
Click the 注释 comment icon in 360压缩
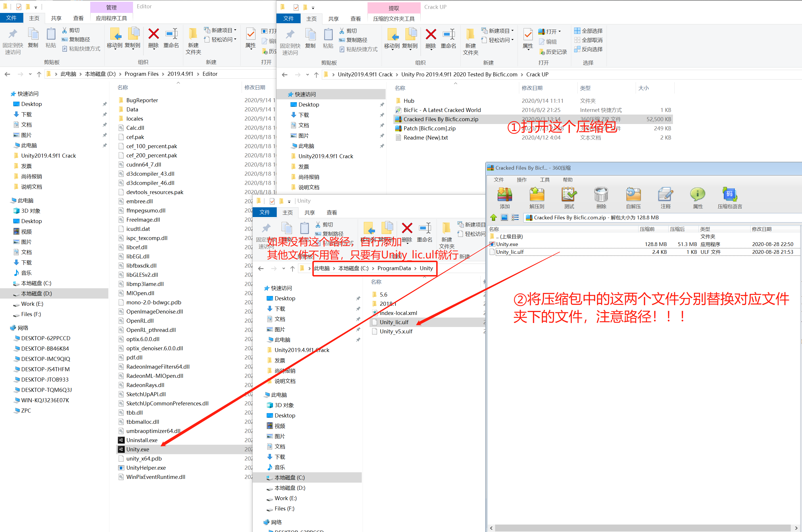(x=665, y=195)
